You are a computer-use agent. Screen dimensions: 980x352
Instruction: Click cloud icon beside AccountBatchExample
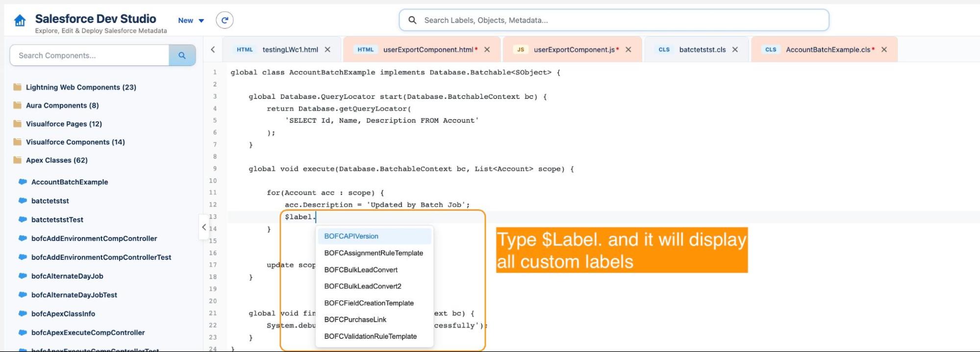[23, 182]
